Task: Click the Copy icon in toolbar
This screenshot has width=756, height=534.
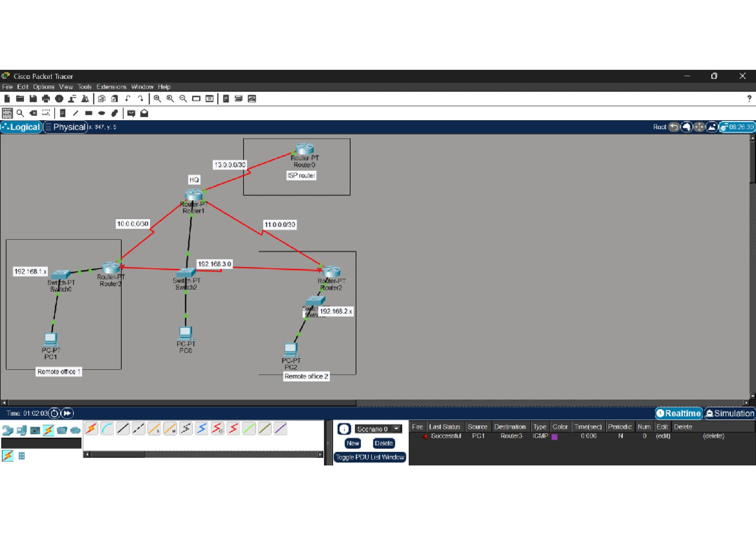Action: [x=101, y=99]
